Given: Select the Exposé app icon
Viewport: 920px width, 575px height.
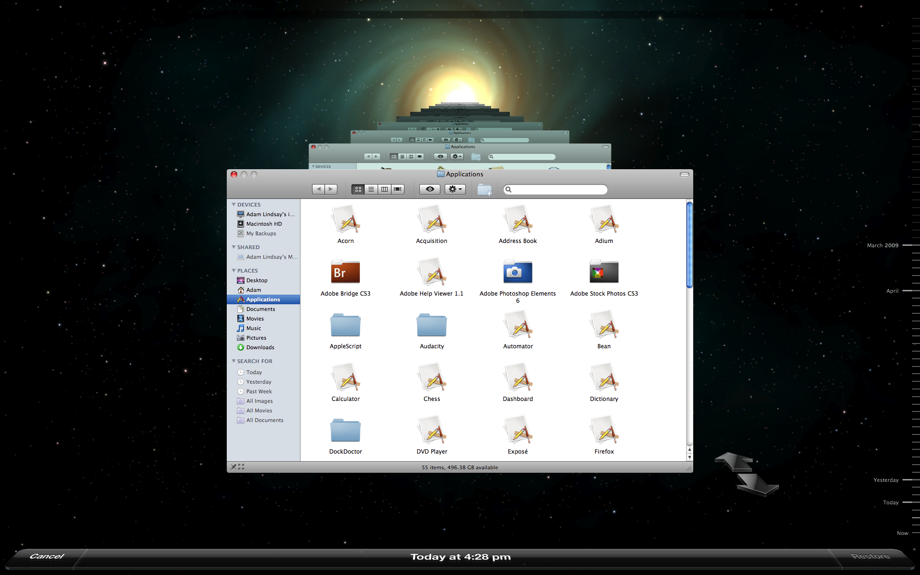Looking at the screenshot, I should coord(518,431).
